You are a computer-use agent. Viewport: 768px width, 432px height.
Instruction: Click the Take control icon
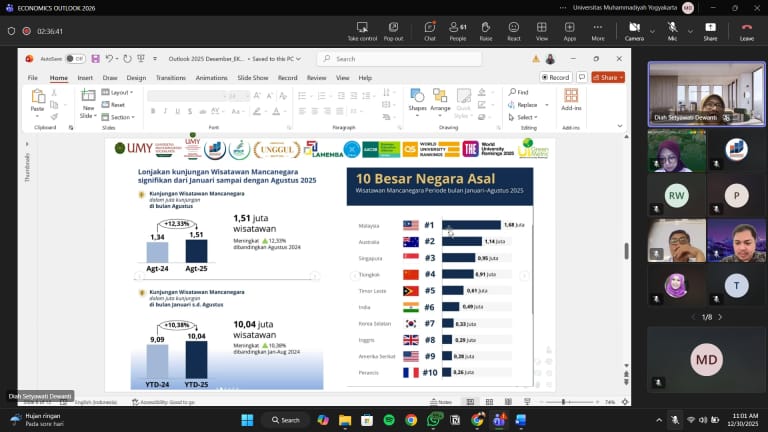coord(362,31)
